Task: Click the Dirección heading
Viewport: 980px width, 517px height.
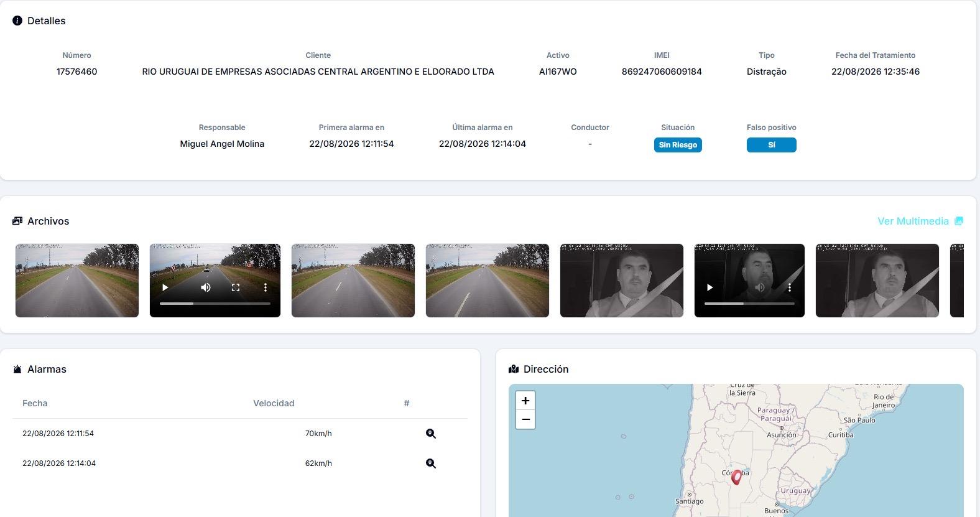Action: [x=546, y=369]
